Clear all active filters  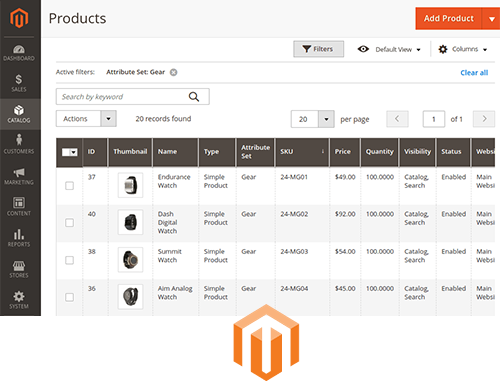[x=474, y=73]
